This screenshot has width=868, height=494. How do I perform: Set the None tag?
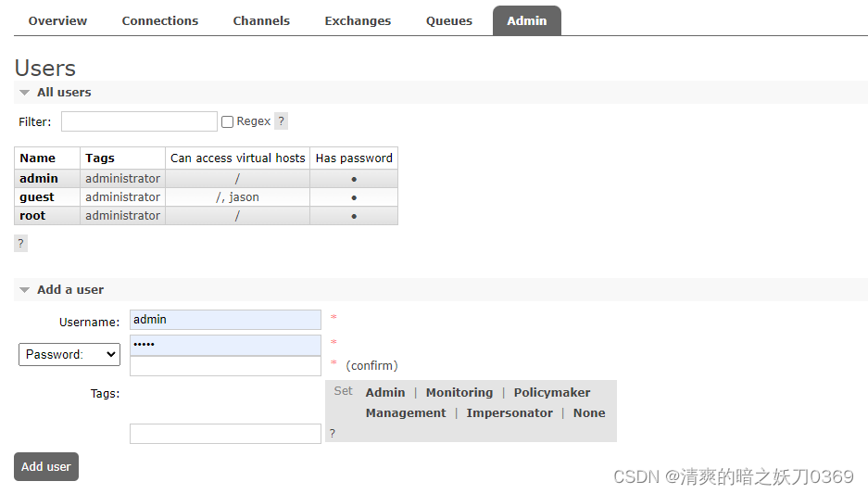(589, 413)
